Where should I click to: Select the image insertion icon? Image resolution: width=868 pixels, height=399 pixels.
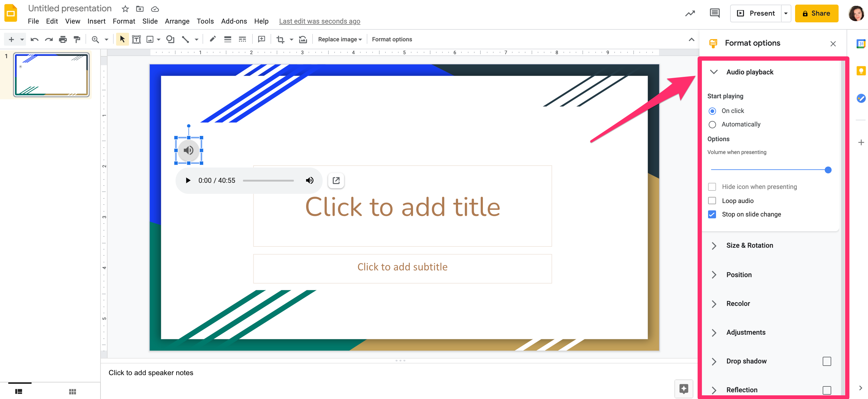[x=150, y=39]
